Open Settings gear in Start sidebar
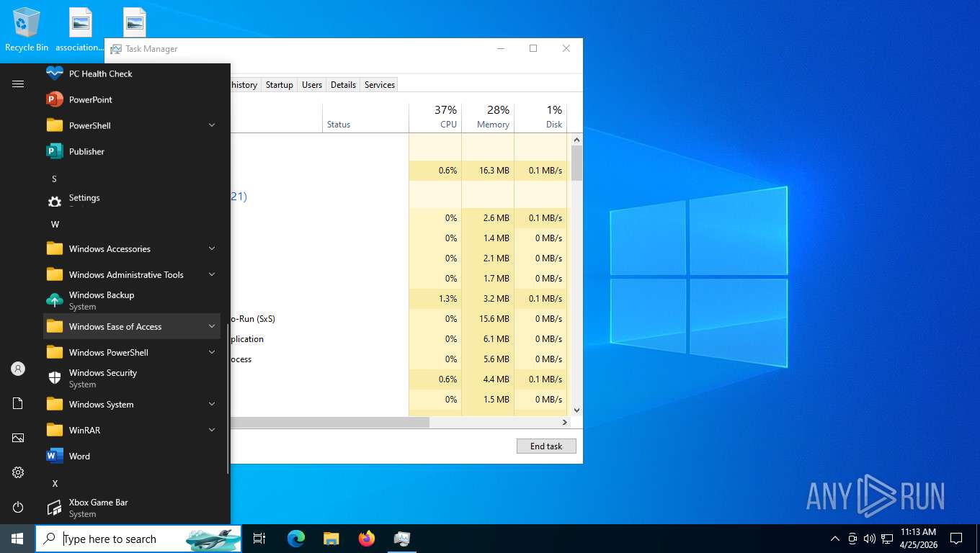Image resolution: width=980 pixels, height=553 pixels. pyautogui.click(x=18, y=472)
